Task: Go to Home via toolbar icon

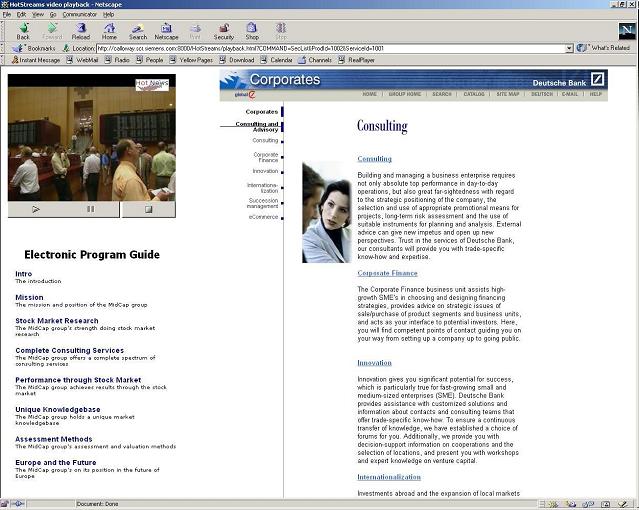Action: tap(109, 30)
